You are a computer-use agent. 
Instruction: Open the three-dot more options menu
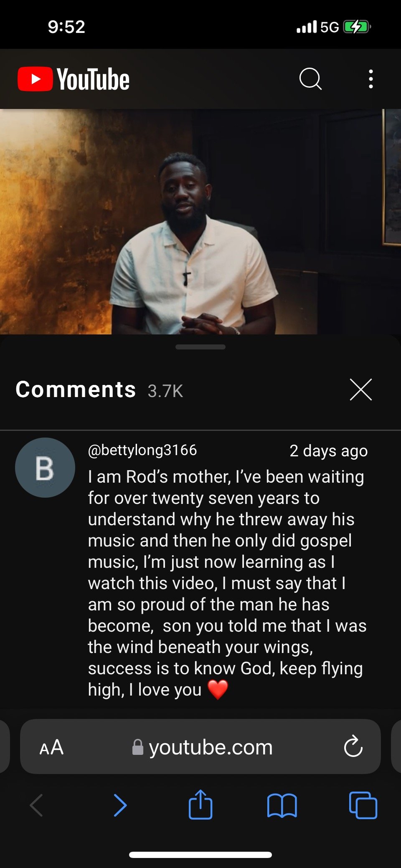click(371, 79)
